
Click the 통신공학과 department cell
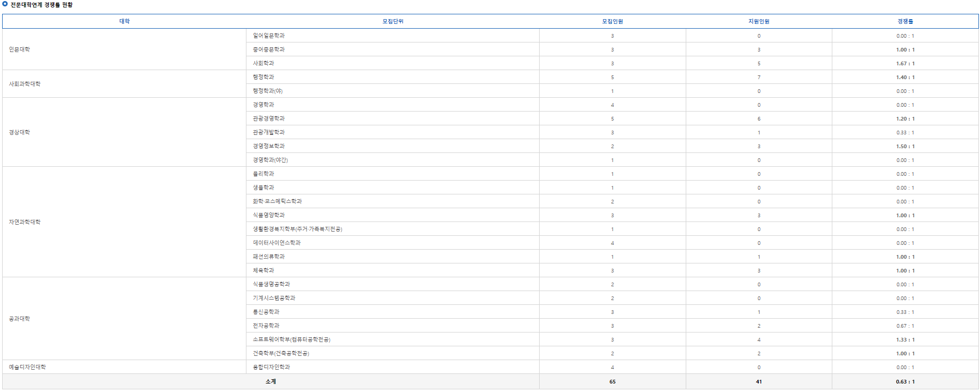(393, 312)
